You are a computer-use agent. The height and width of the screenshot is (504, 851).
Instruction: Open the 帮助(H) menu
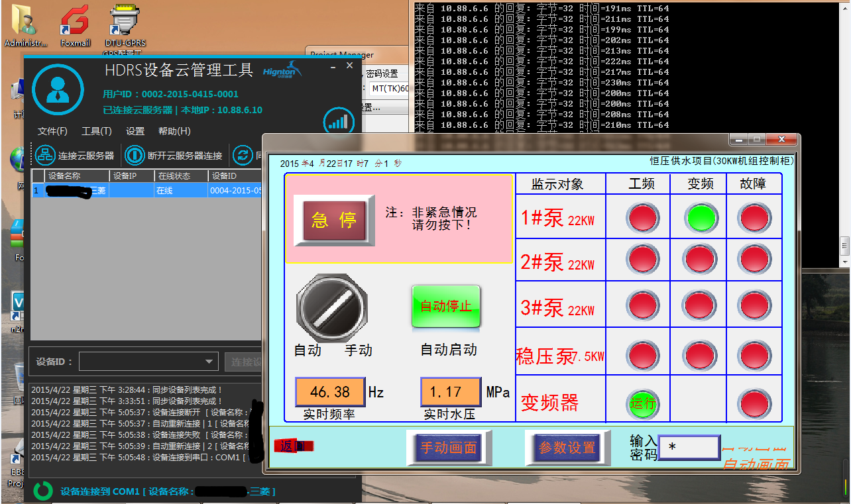coord(176,131)
